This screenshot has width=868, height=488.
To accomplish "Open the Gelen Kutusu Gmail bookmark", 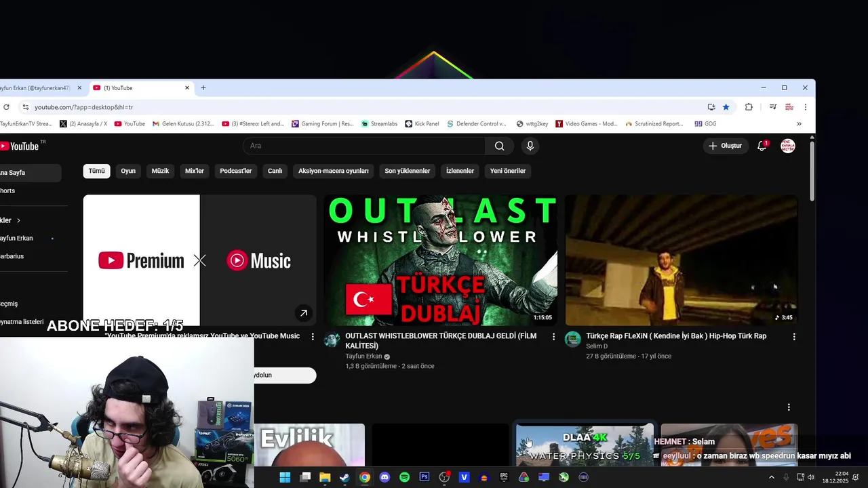I will click(x=183, y=124).
